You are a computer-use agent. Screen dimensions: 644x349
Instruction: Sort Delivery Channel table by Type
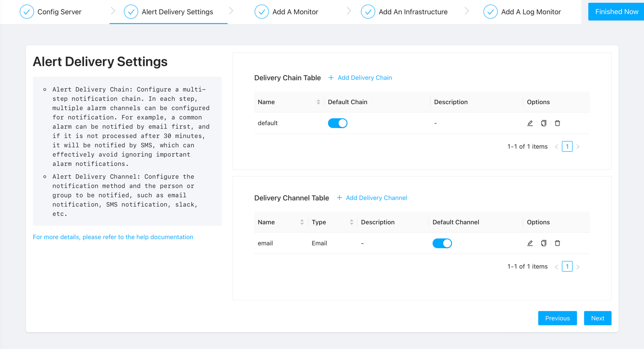tap(351, 222)
